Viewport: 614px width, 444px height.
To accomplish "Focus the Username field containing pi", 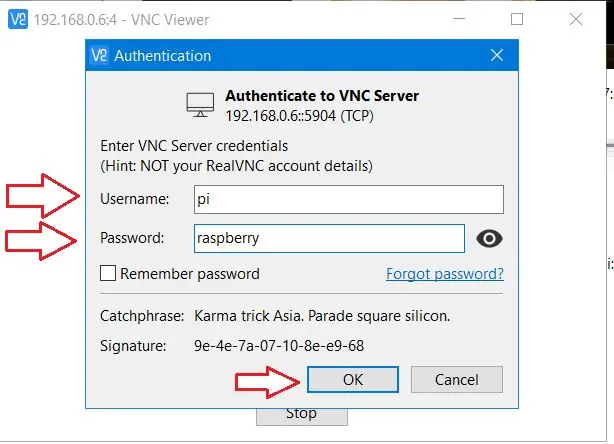I will click(x=349, y=199).
